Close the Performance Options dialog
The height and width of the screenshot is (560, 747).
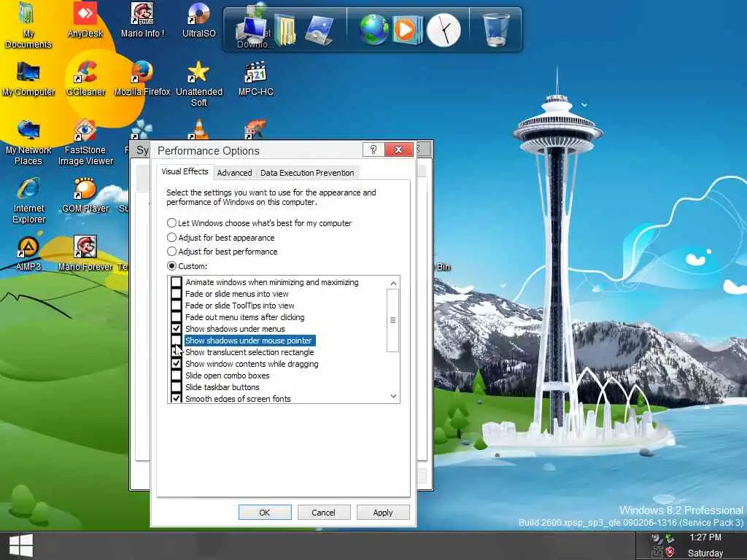pyautogui.click(x=399, y=149)
